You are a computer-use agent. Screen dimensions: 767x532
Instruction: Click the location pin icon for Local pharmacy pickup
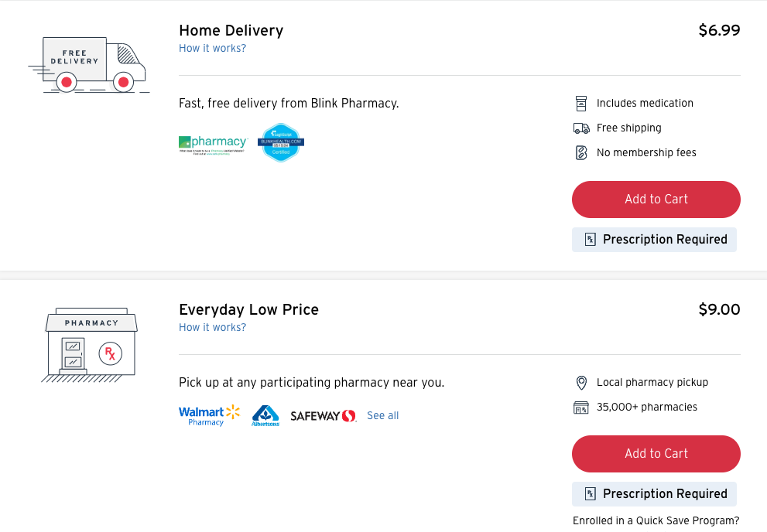[x=581, y=383]
